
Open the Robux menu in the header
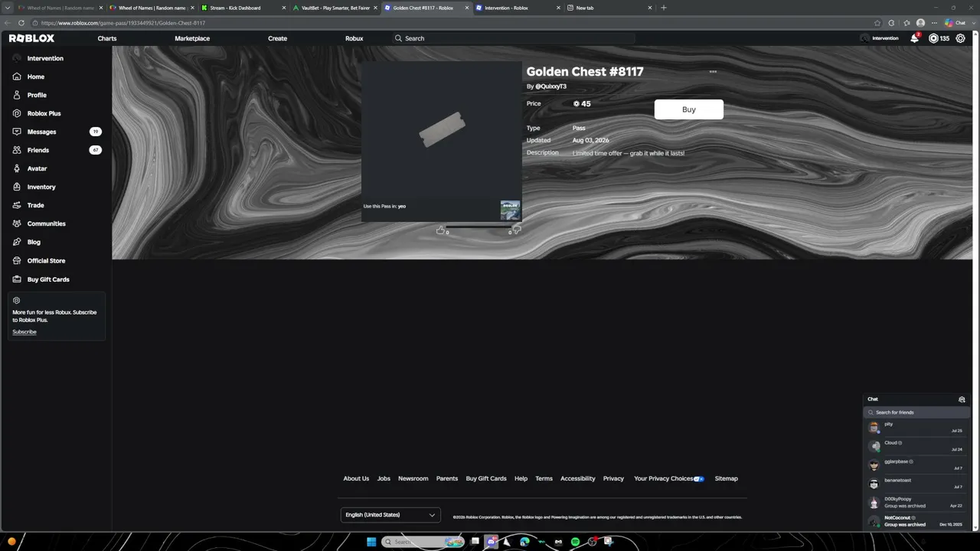[354, 38]
